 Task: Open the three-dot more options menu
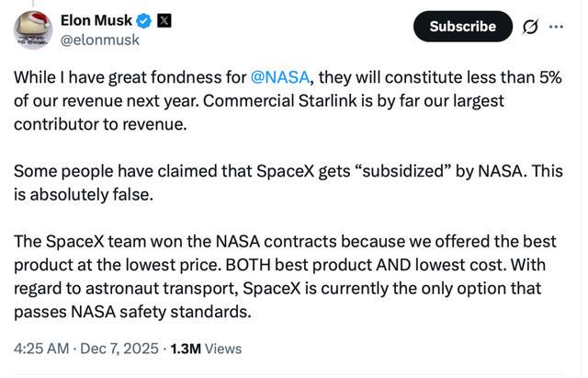(x=556, y=27)
